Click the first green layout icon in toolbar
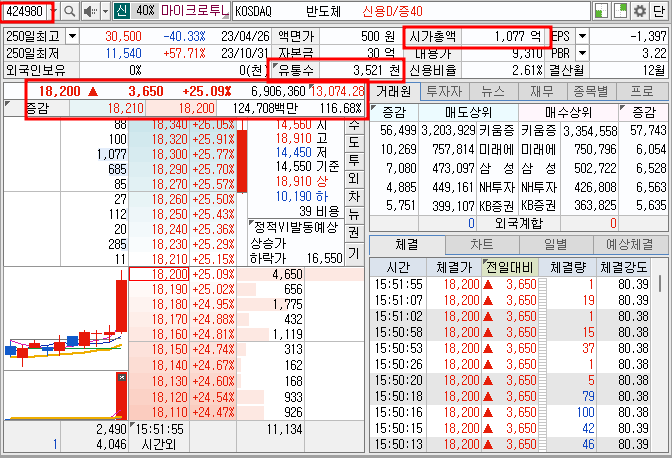Viewport: 672px width, 458px height. (601, 11)
